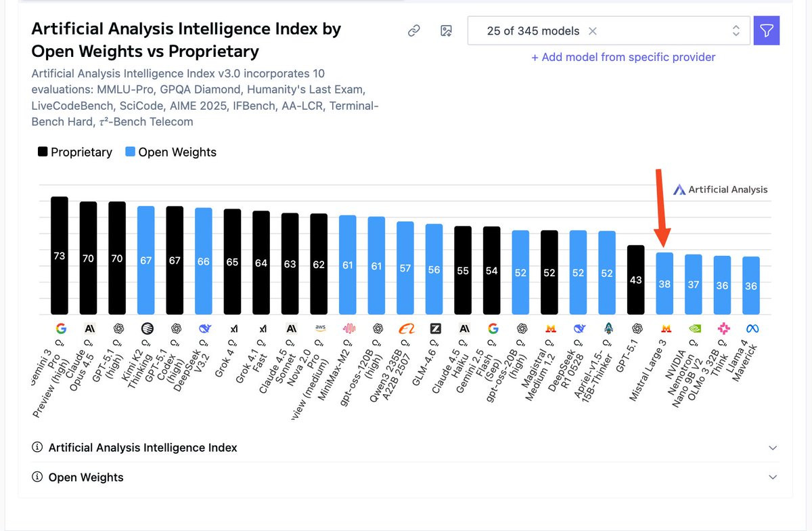Click the AWS logo under Nova 2.0 Pro
Viewport: 812px width, 531px height.
pos(319,328)
